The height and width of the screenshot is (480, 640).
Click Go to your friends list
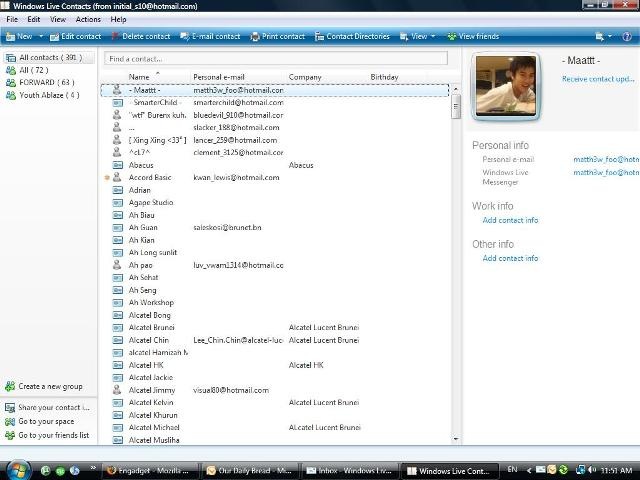tap(47, 435)
